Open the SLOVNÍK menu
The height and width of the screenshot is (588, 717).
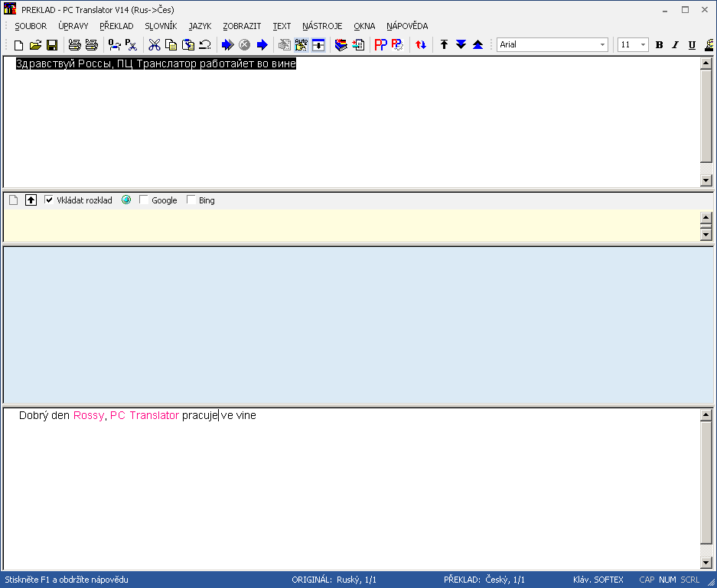click(161, 26)
